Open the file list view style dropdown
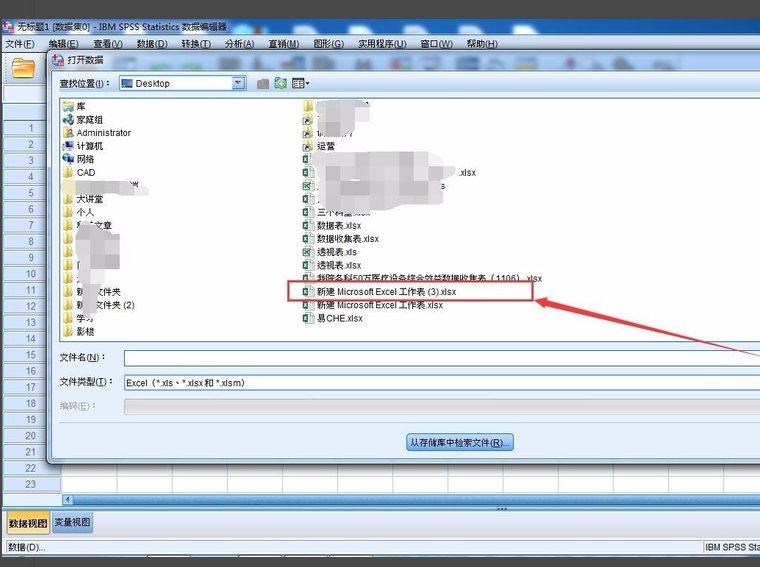Viewport: 760px width, 567px height. click(301, 84)
